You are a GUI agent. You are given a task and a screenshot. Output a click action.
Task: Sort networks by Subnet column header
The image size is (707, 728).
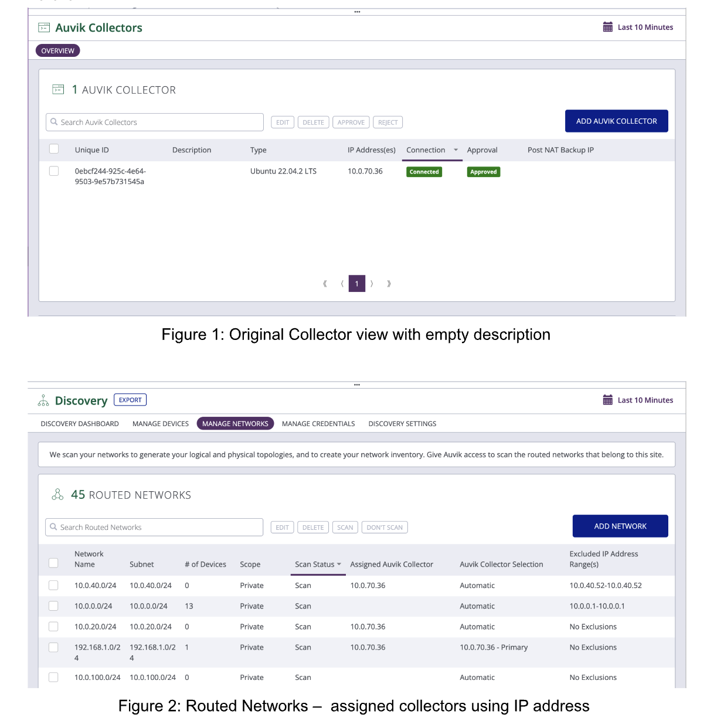[x=142, y=564]
